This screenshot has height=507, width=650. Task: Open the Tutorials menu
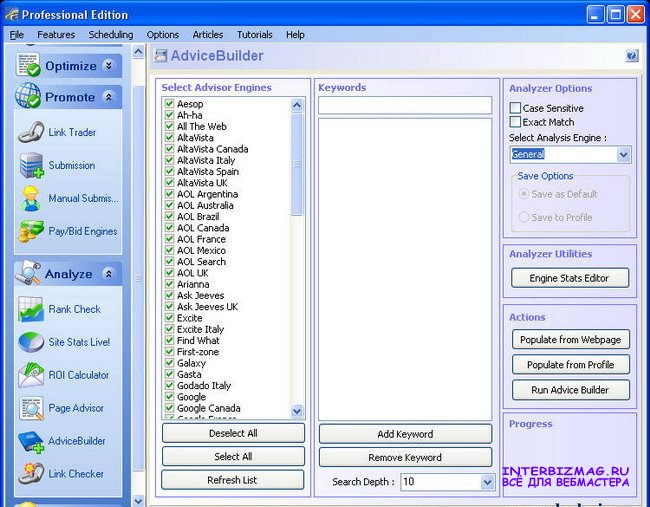tap(255, 35)
